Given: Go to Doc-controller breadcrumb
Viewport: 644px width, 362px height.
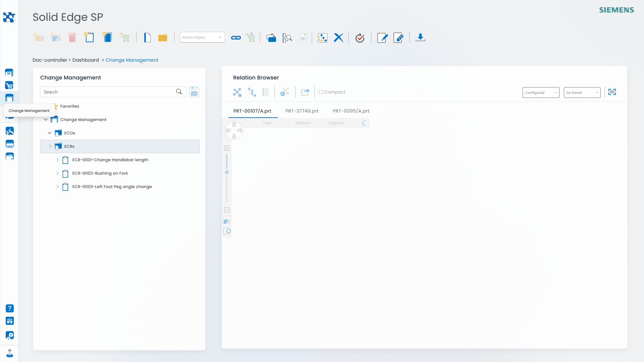Looking at the screenshot, I should 50,60.
